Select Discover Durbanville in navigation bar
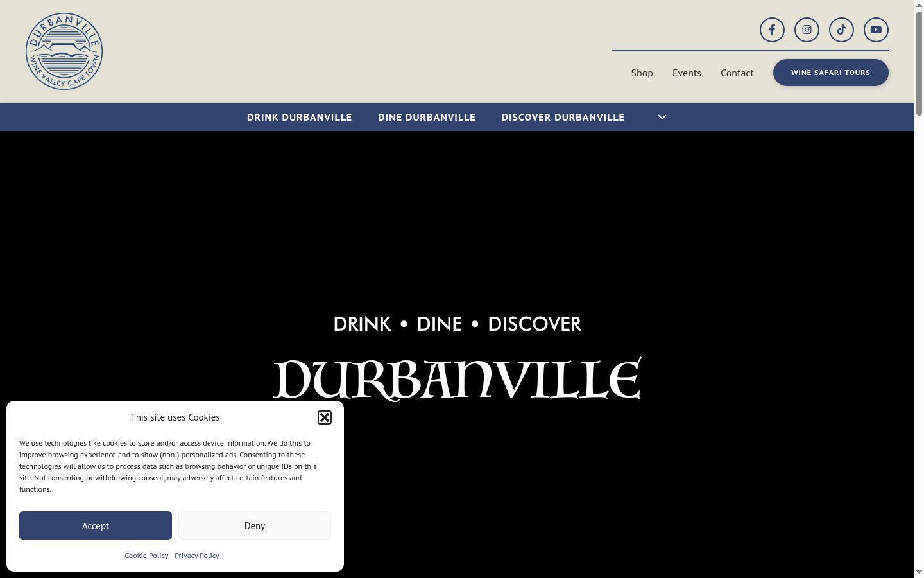The image size is (924, 578). coord(563,117)
